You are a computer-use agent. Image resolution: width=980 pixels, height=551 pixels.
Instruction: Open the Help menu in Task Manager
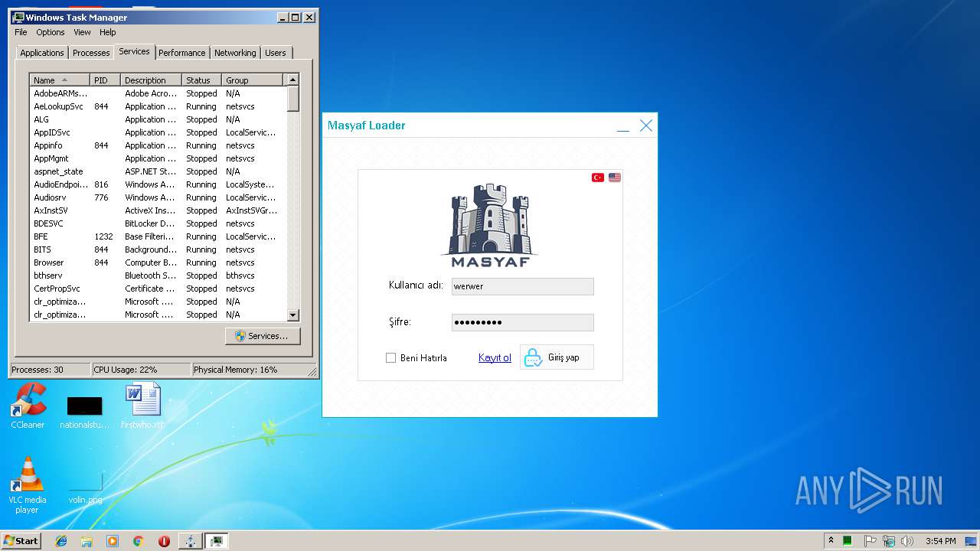tap(108, 32)
